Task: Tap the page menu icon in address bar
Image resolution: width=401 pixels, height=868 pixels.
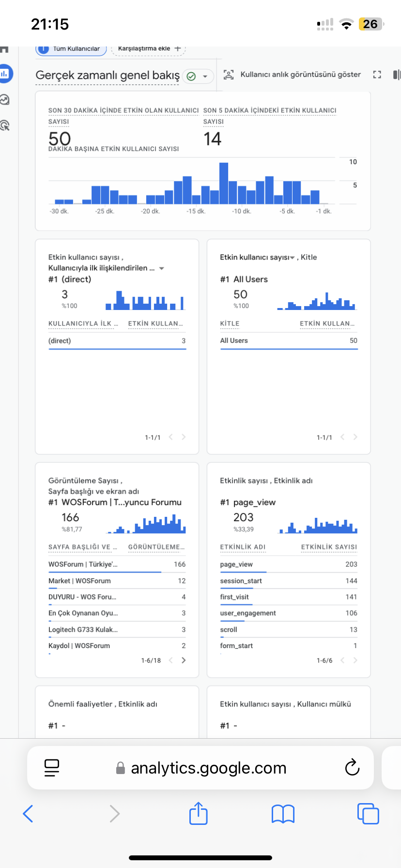Action: click(52, 768)
